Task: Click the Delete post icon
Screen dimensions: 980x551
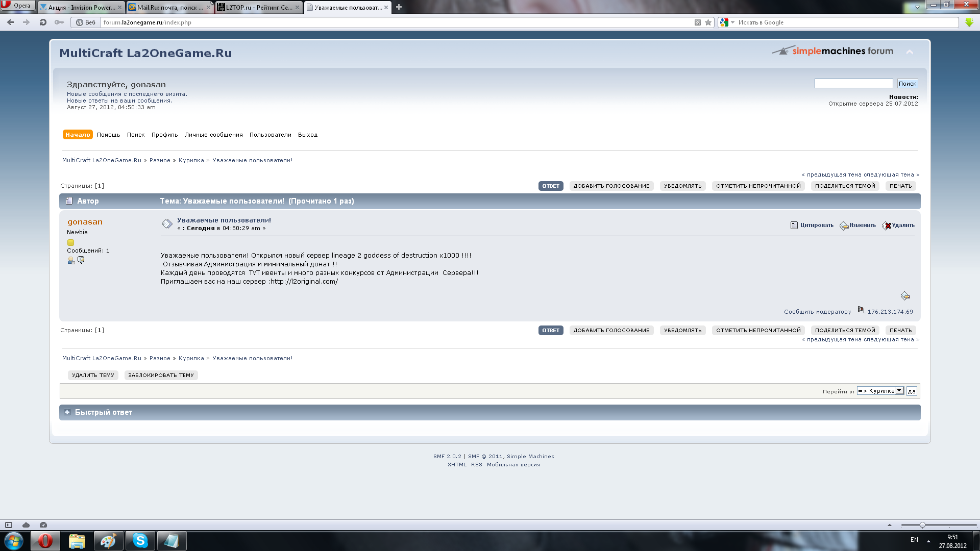Action: [887, 226]
